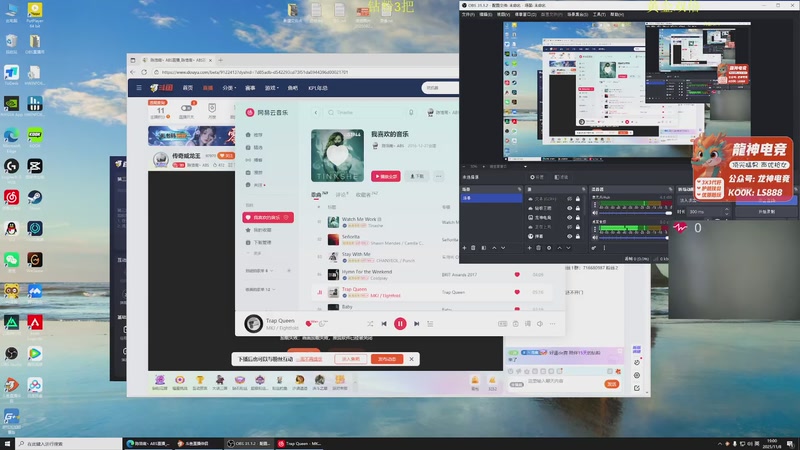Add a new OBS source
The image size is (800, 450).
[x=530, y=248]
